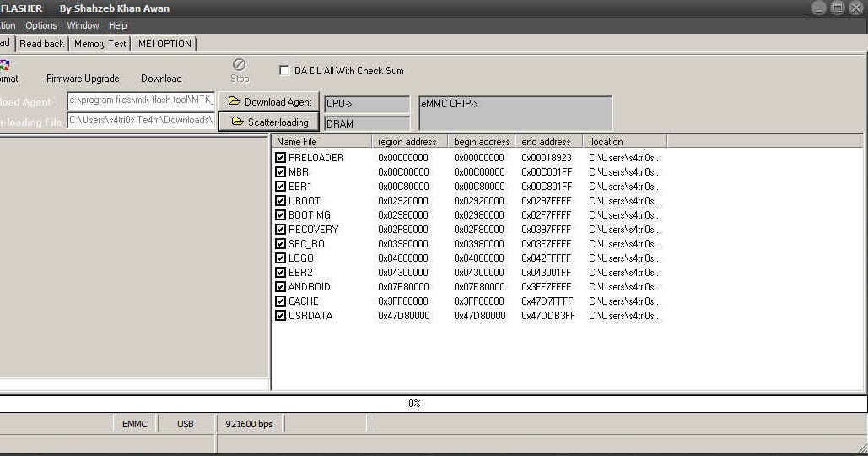Select CACHE begin address 0x3FF80000
This screenshot has width=868, height=456.
[x=479, y=301]
